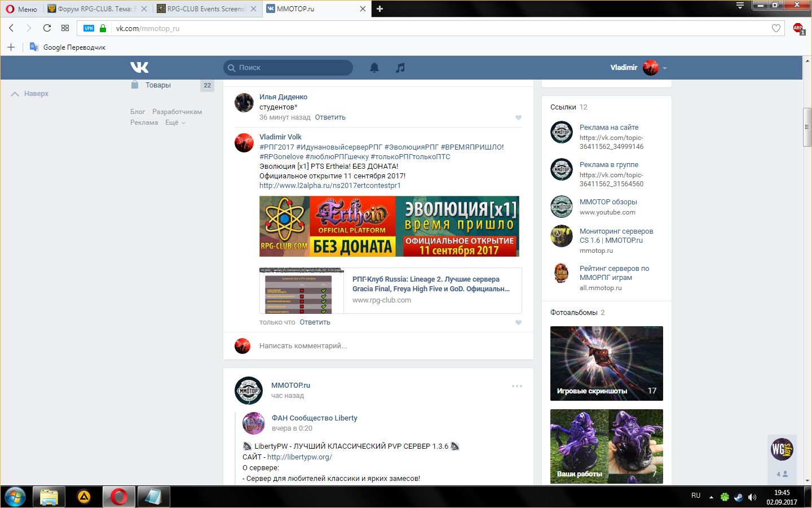Open MMOTOP.ru post author name
Viewport: 812px width, 508px height.
point(290,386)
